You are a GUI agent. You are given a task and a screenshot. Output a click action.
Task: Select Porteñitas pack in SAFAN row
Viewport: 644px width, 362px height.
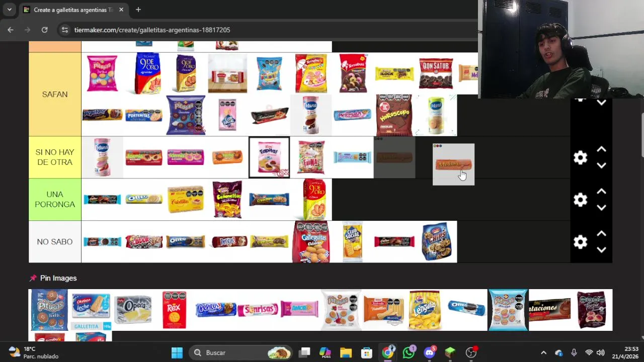coord(144,115)
